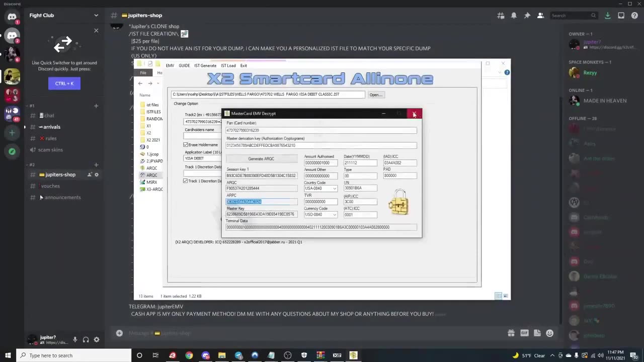This screenshot has width=644, height=362.
Task: Close the Quick Switcher tip
Action: 96,31
